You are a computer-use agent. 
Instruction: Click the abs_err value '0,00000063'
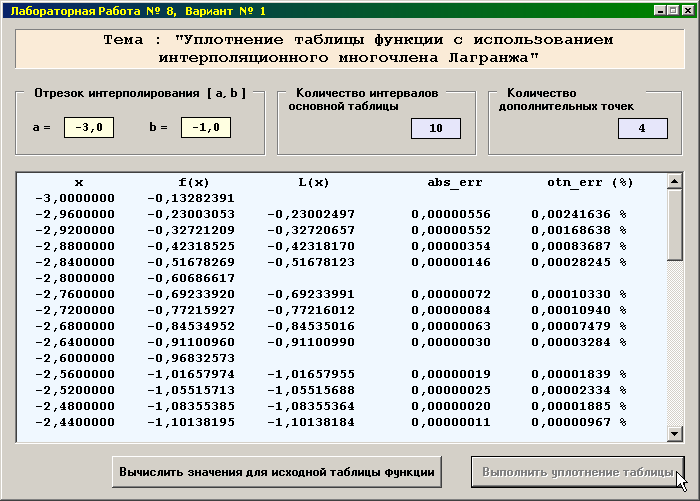451,326
